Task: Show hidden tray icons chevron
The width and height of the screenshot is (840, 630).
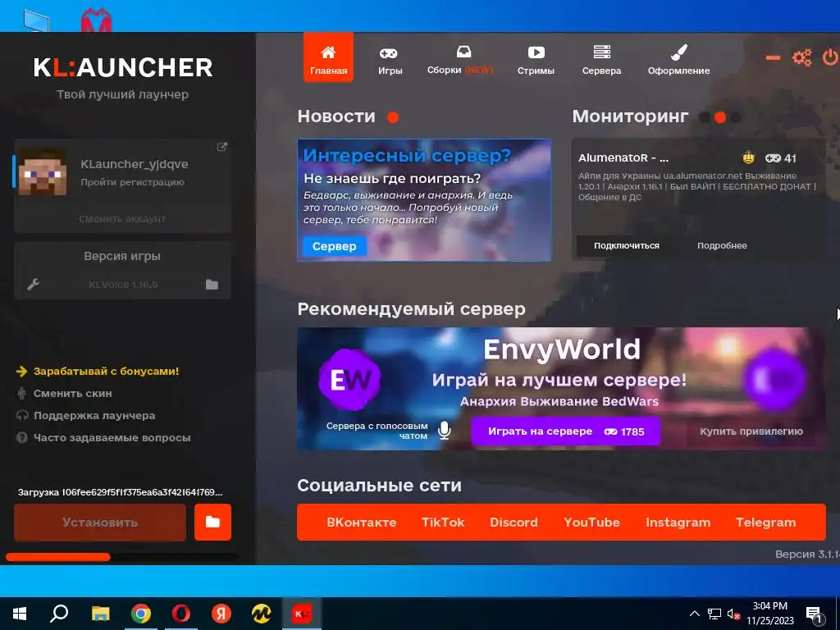Action: 694,614
